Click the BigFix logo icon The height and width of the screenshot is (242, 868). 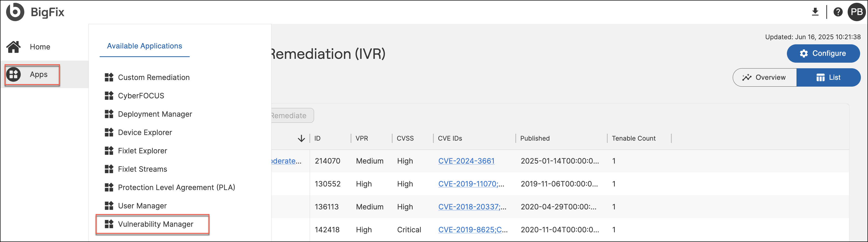[x=15, y=12]
